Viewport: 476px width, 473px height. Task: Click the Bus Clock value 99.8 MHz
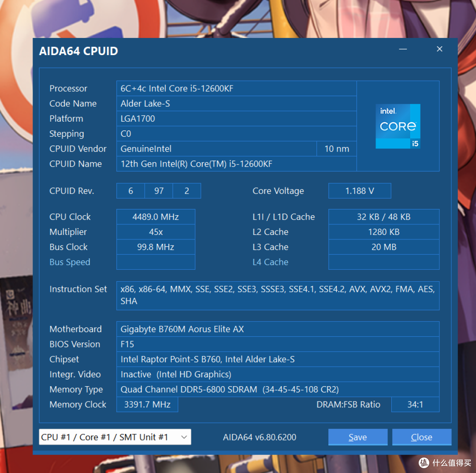(x=156, y=247)
